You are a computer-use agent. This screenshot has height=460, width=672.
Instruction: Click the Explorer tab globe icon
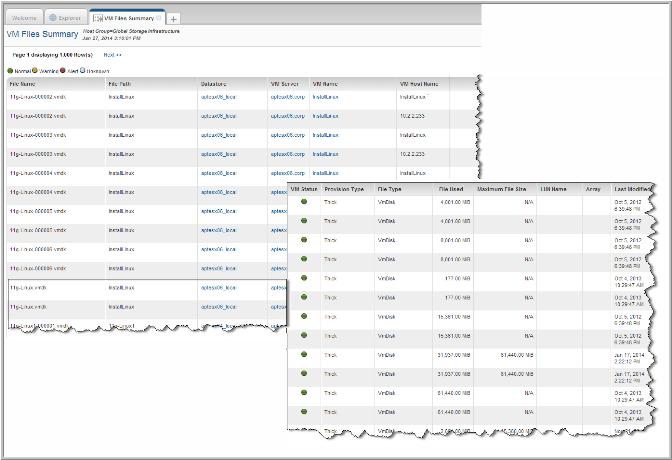click(x=53, y=18)
